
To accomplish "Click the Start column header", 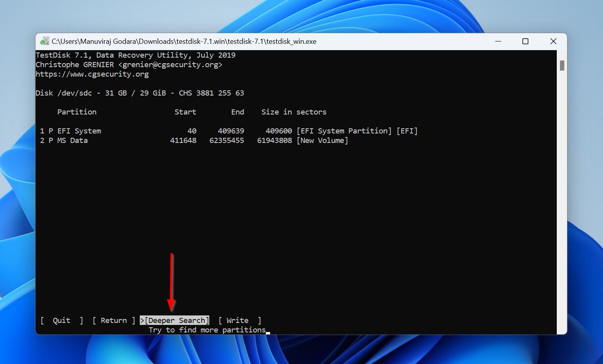I will pos(185,112).
